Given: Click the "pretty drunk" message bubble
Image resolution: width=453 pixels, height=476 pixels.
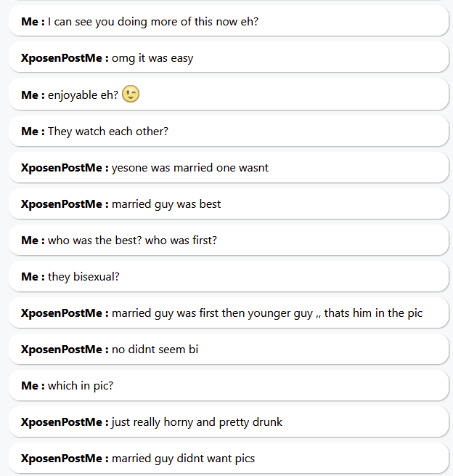Looking at the screenshot, I should (197, 422).
